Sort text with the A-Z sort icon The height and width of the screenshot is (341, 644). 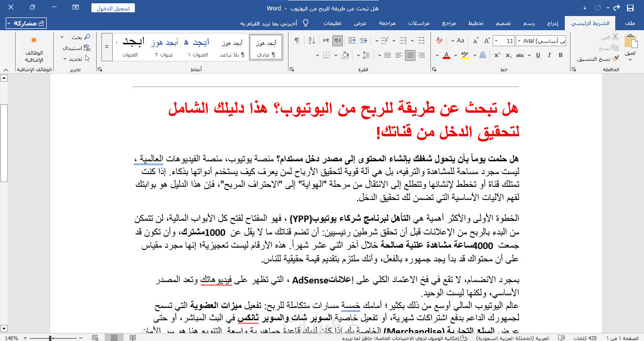click(311, 41)
